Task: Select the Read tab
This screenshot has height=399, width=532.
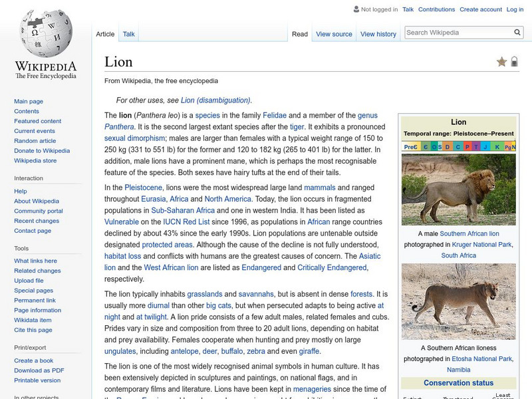Action: click(x=300, y=34)
